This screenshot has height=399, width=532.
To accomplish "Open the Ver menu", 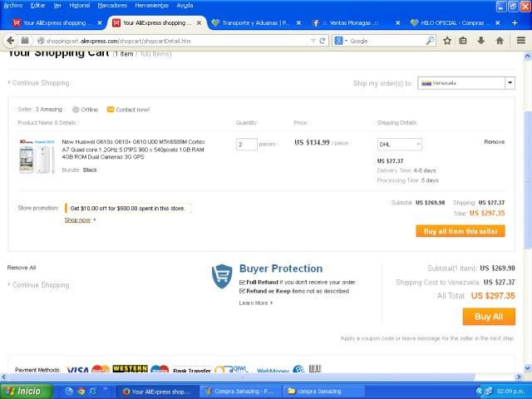I will coord(57,6).
